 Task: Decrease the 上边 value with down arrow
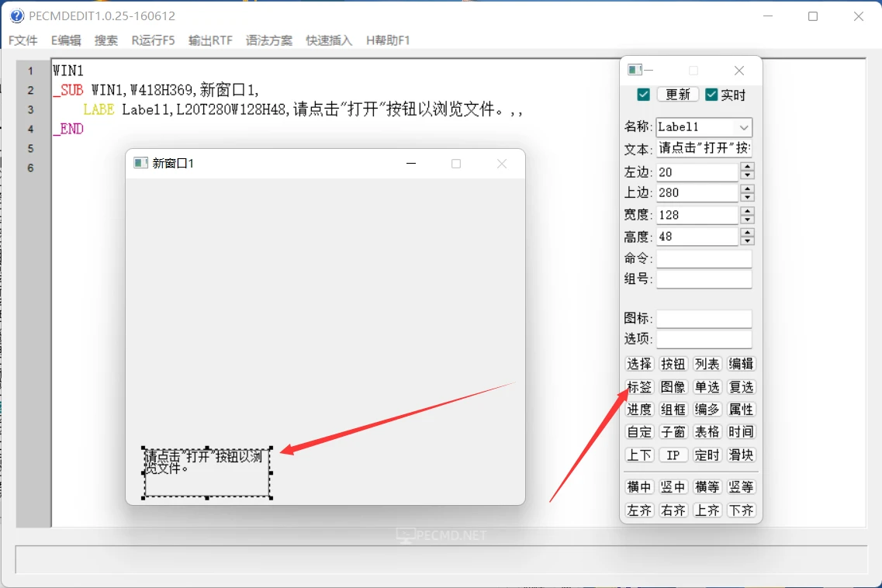click(x=747, y=198)
